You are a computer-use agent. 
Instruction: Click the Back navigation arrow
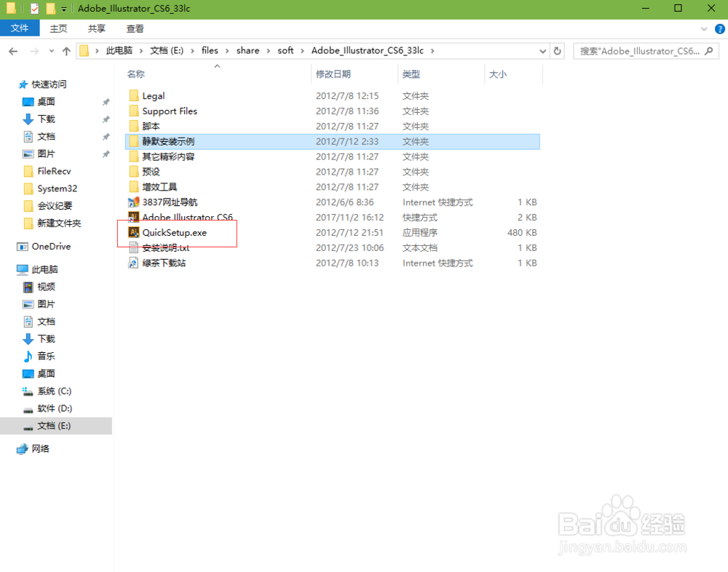13,51
